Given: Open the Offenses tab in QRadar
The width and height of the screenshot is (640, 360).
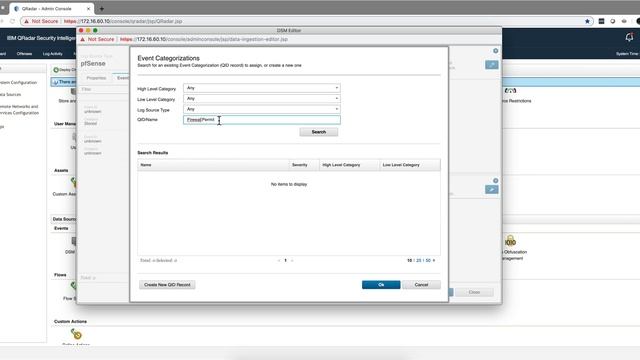Looking at the screenshot, I should (24, 53).
